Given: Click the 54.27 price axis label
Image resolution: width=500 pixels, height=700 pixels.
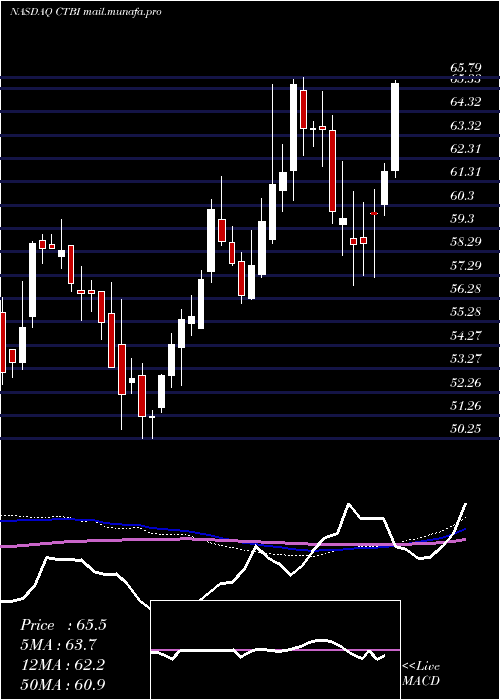Looking at the screenshot, I should click(x=466, y=336).
